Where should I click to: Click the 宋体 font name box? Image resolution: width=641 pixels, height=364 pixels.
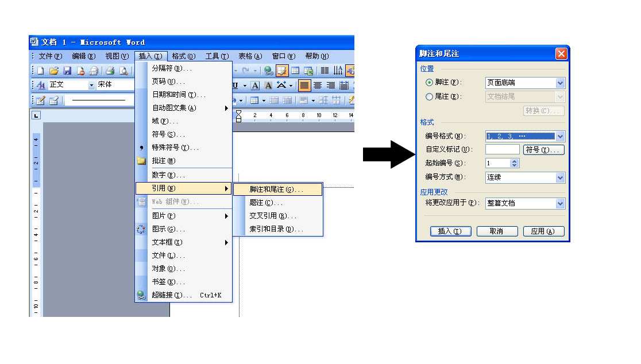point(115,85)
